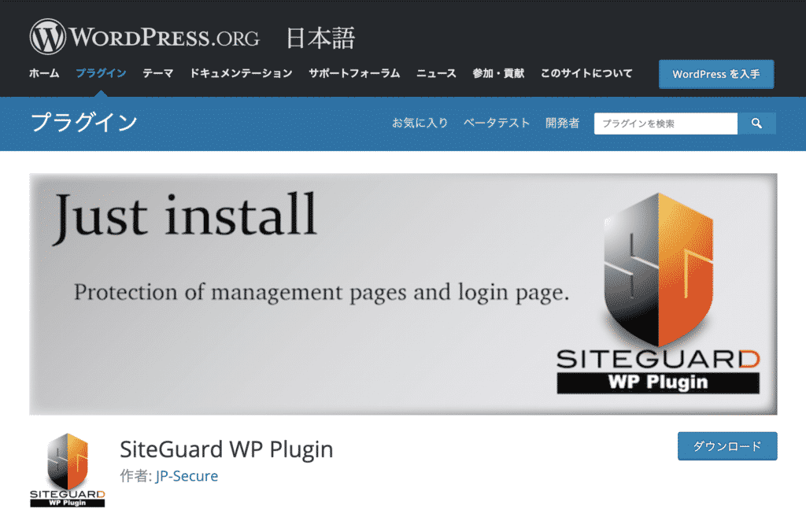The height and width of the screenshot is (532, 806).
Task: Open the このサイトについて menu item
Action: tap(586, 73)
